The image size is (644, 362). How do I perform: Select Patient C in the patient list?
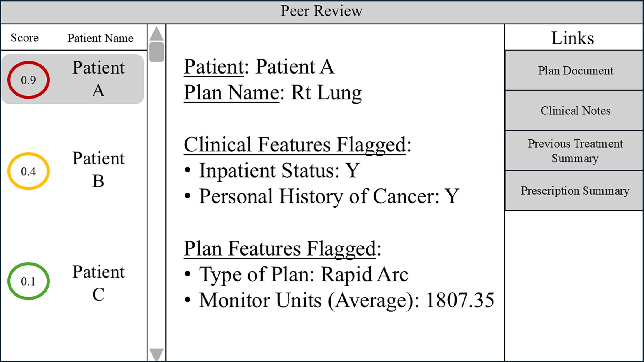pos(98,283)
